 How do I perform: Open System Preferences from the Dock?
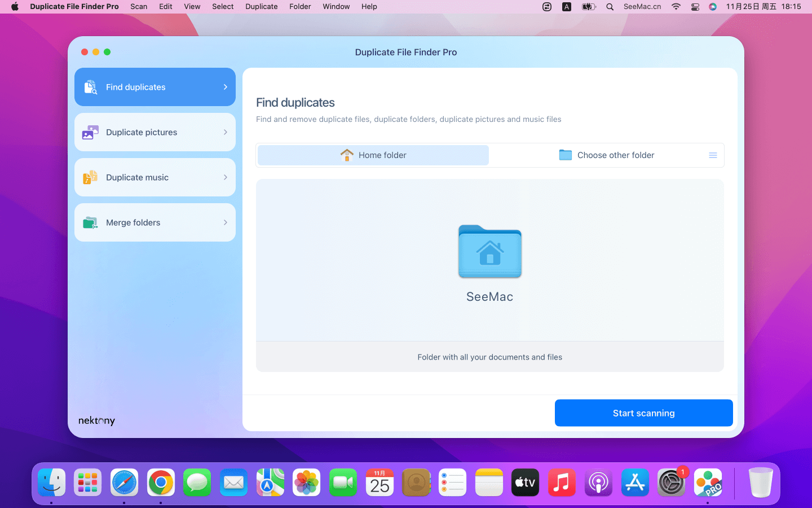click(x=672, y=483)
